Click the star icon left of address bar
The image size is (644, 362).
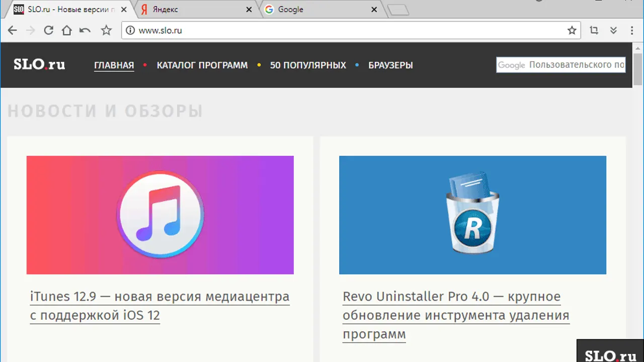tap(106, 30)
